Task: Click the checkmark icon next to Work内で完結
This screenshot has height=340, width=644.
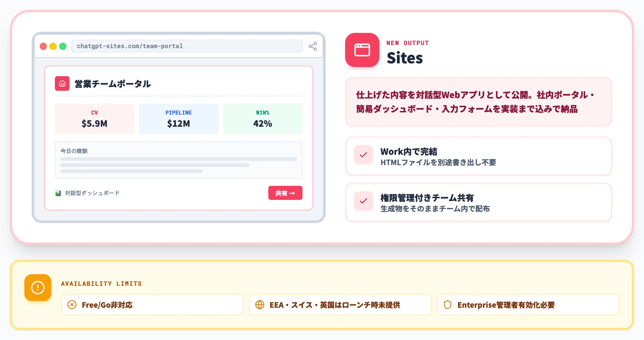Action: click(363, 155)
